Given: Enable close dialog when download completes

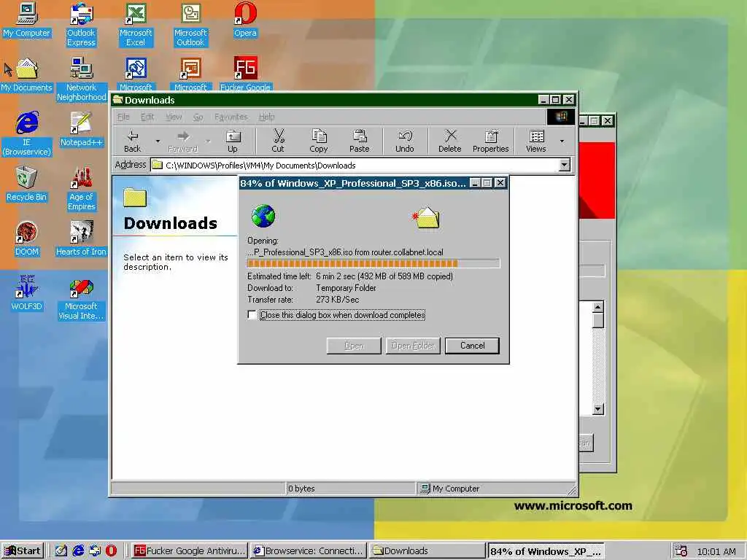Looking at the screenshot, I should (x=252, y=315).
